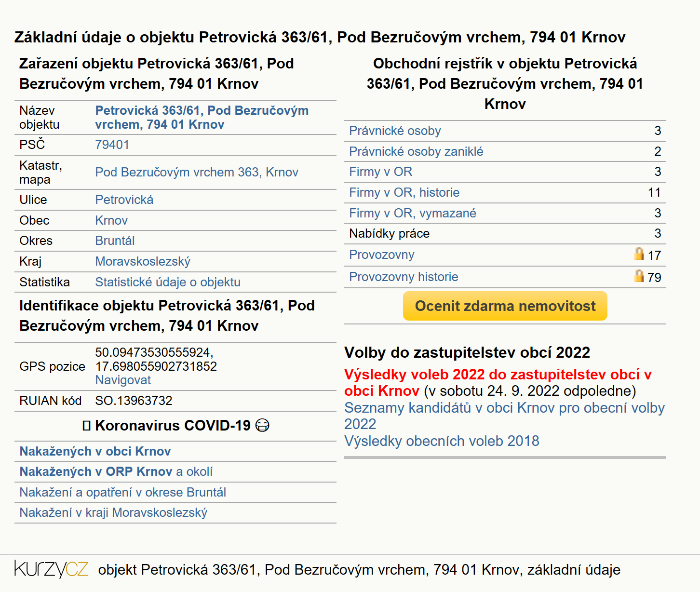
Task: View 'Výsledky obecních voleb 2018' link
Action: pyautogui.click(x=442, y=441)
